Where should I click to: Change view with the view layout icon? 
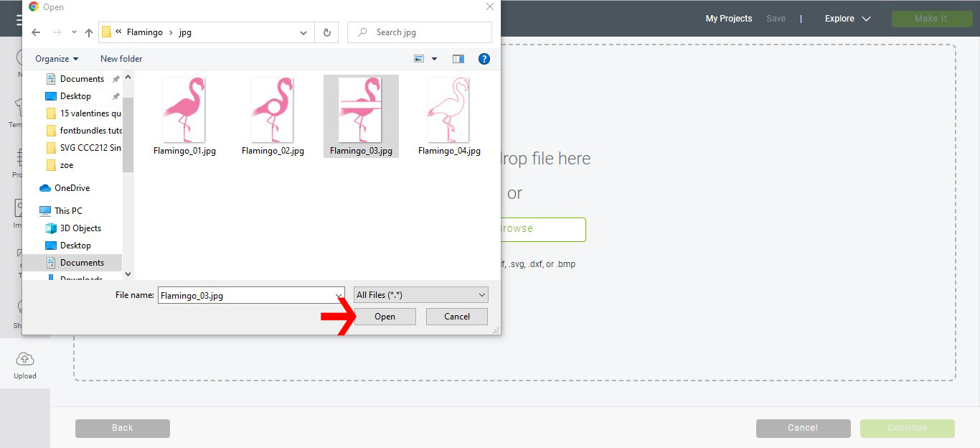(x=420, y=59)
